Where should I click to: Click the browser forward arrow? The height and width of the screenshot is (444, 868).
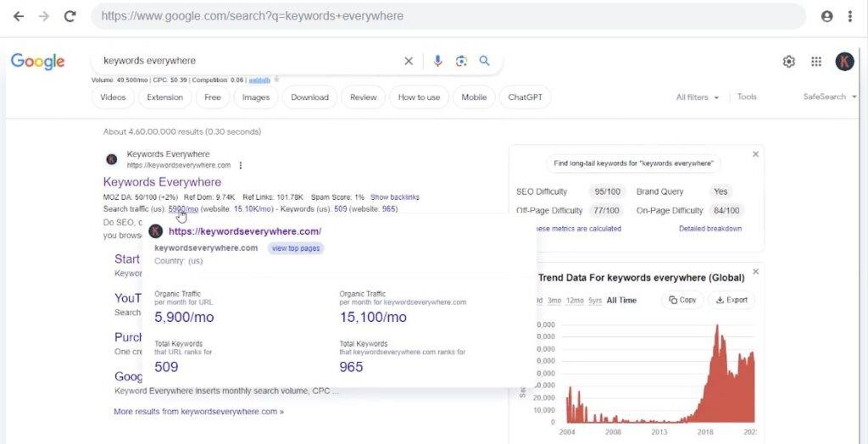pyautogui.click(x=44, y=16)
